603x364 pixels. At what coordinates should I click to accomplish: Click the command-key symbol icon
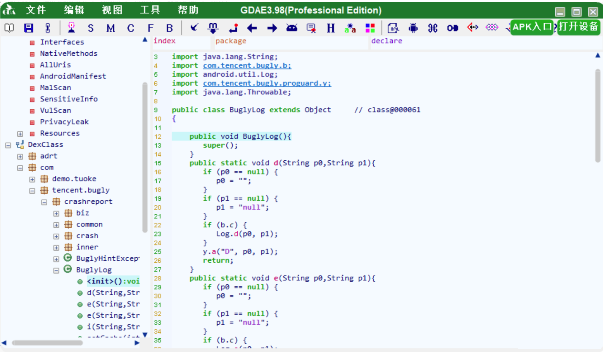[433, 28]
